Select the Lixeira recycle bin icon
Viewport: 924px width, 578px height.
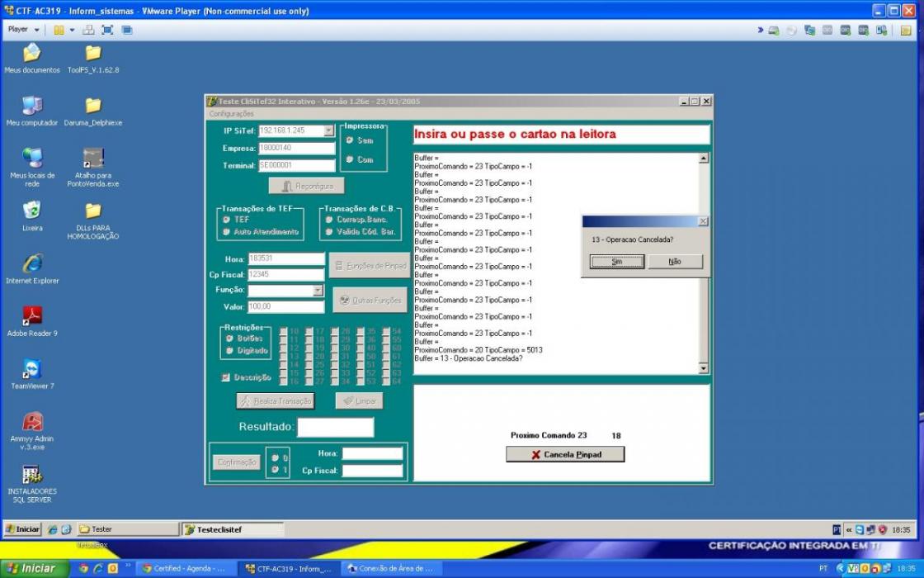(x=32, y=216)
